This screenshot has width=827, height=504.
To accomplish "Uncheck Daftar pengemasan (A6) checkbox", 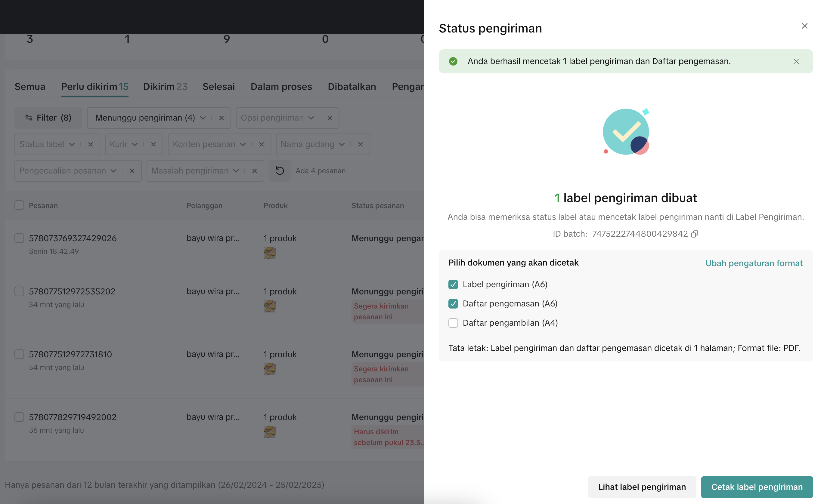I will pyautogui.click(x=453, y=304).
